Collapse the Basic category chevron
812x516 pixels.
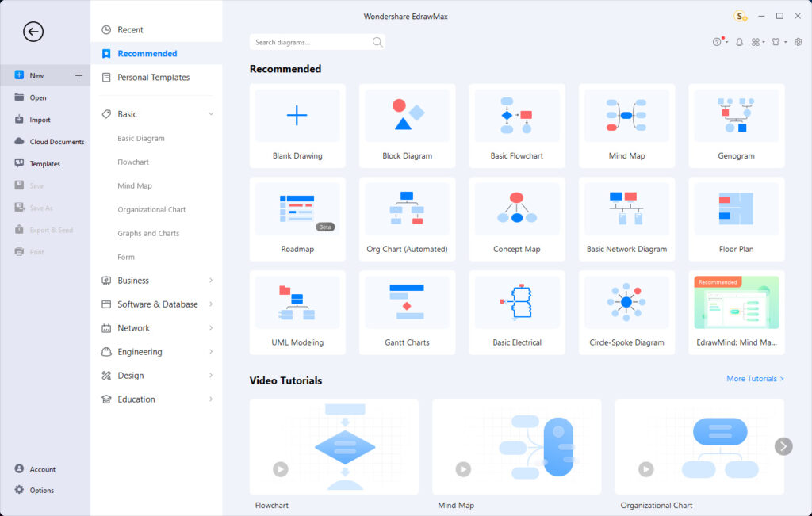pos(211,114)
